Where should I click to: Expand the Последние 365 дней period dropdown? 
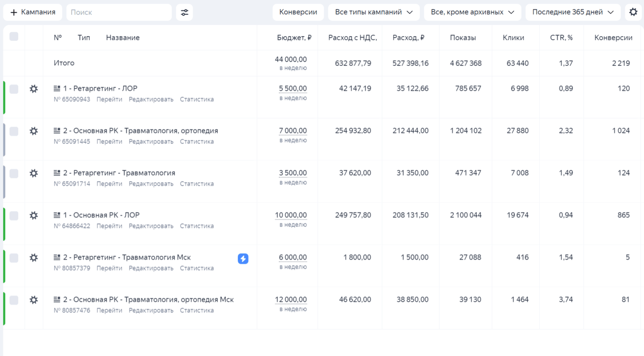tap(572, 13)
